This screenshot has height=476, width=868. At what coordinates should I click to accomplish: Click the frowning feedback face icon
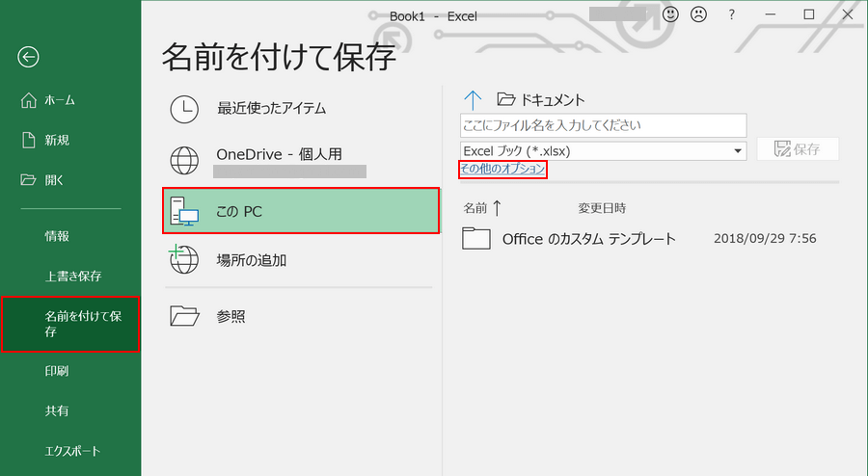pyautogui.click(x=698, y=14)
